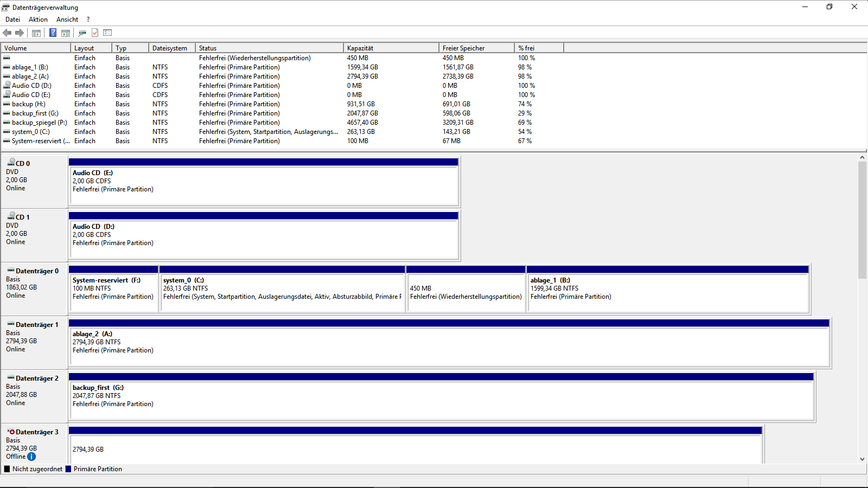
Task: Select the 2794,39 GB block on Datenträger 3
Action: click(416, 445)
